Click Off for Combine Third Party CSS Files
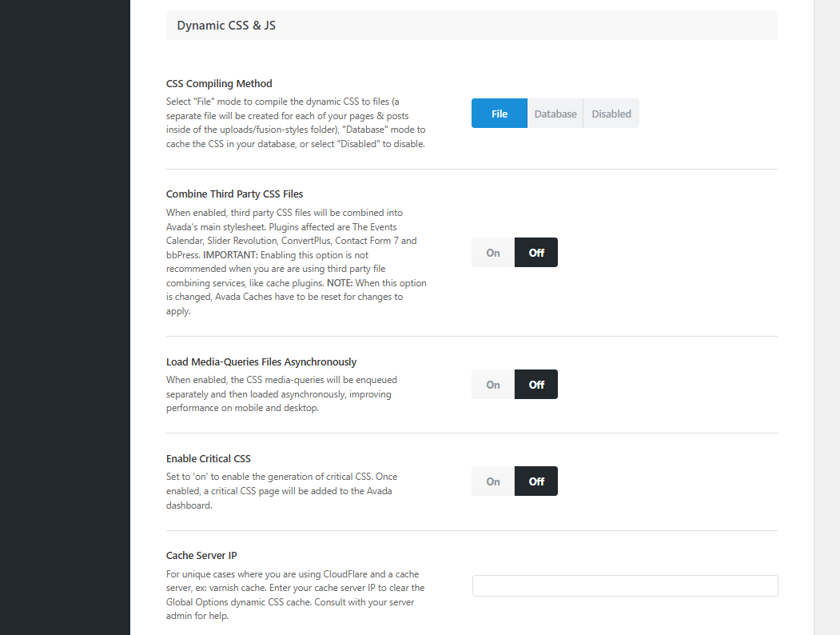The image size is (840, 635). pyautogui.click(x=536, y=253)
